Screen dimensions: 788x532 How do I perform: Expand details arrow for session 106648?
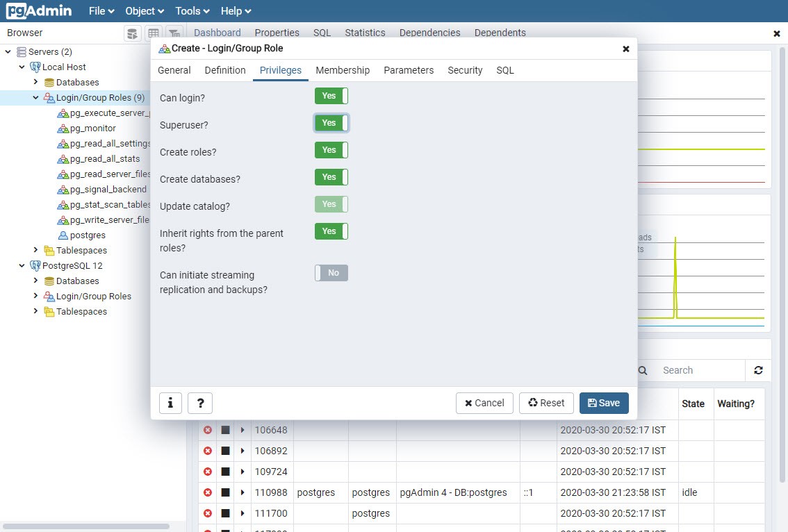(243, 430)
